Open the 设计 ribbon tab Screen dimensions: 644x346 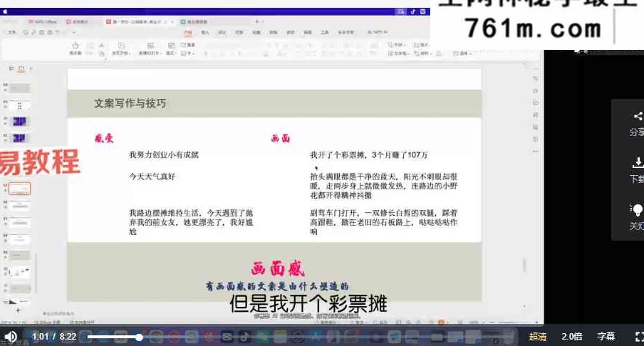pos(222,33)
